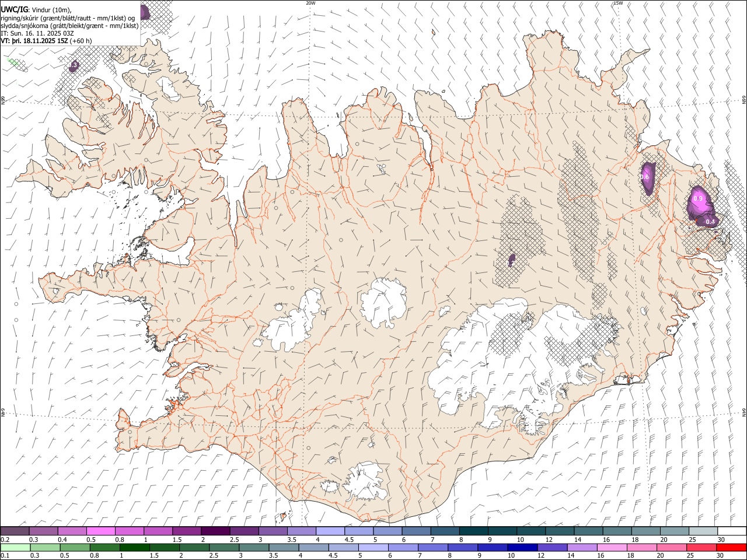The height and width of the screenshot is (560, 747).
Task: Click the small purple blob in central-east hatched area
Action: (x=512, y=260)
